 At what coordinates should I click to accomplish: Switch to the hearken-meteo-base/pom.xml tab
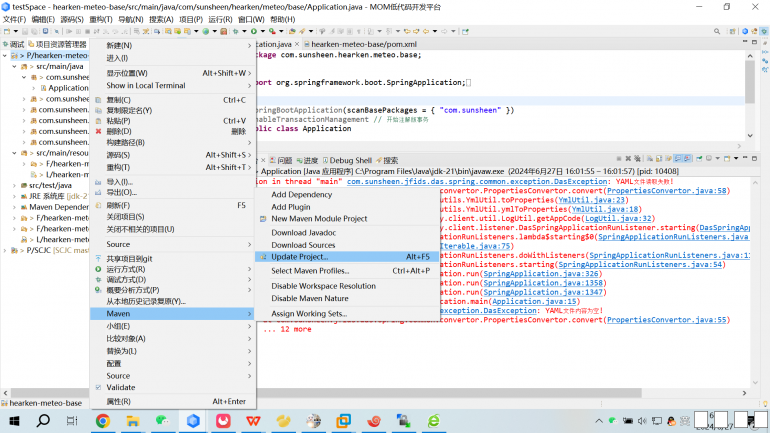click(363, 45)
